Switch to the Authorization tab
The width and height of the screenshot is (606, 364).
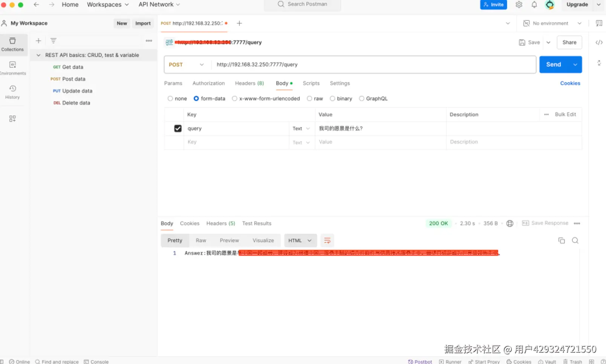(x=208, y=83)
